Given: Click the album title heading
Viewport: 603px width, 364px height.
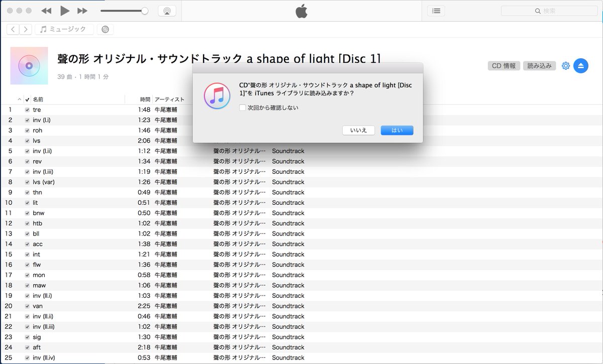Looking at the screenshot, I should click(x=219, y=59).
